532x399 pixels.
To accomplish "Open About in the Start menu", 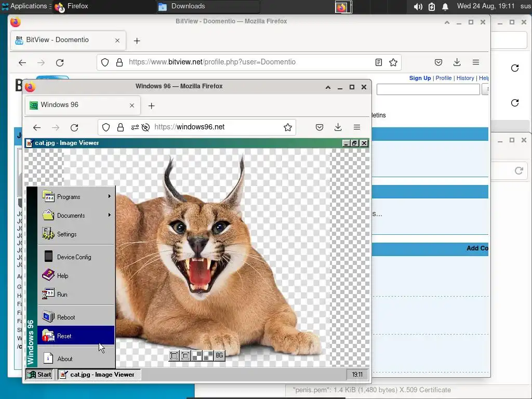I will tap(76, 358).
